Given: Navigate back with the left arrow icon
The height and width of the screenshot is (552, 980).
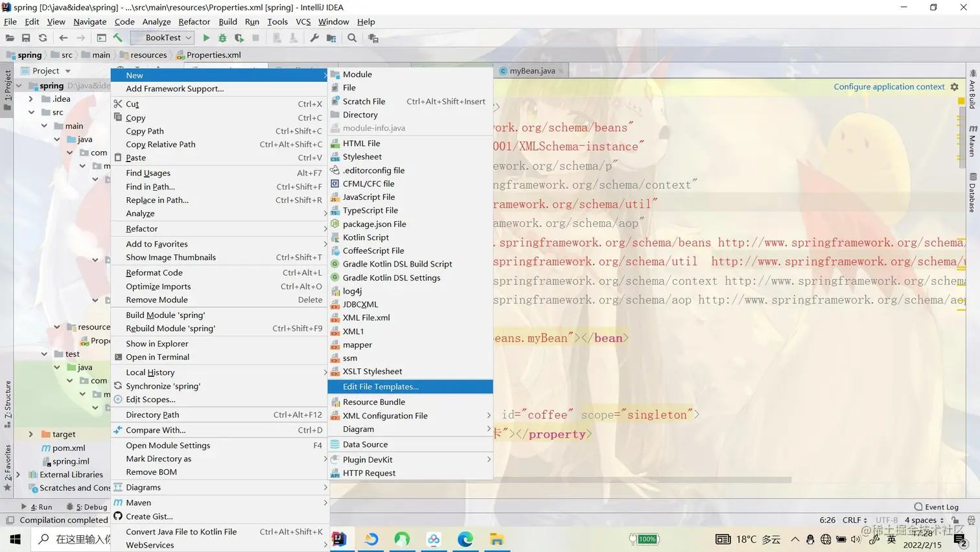Looking at the screenshot, I should click(64, 38).
